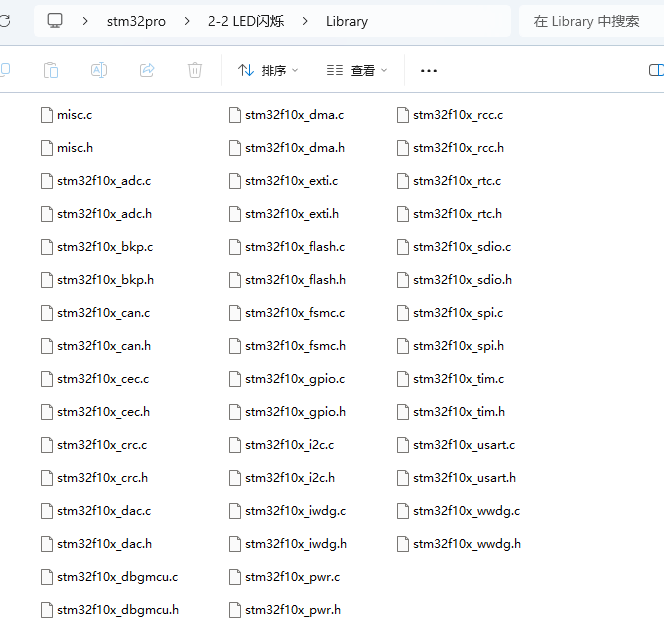The image size is (664, 632).
Task: Open the 排序 sort dropdown
Action: pyautogui.click(x=268, y=70)
